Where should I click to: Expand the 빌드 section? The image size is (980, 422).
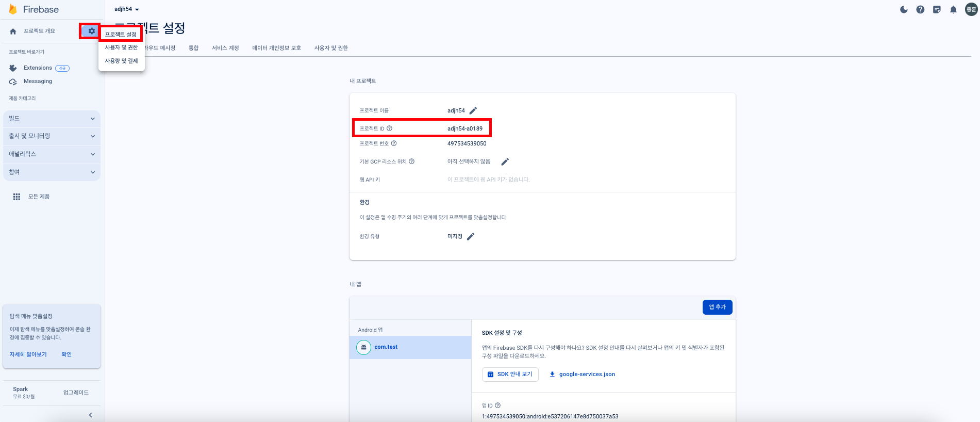click(52, 119)
